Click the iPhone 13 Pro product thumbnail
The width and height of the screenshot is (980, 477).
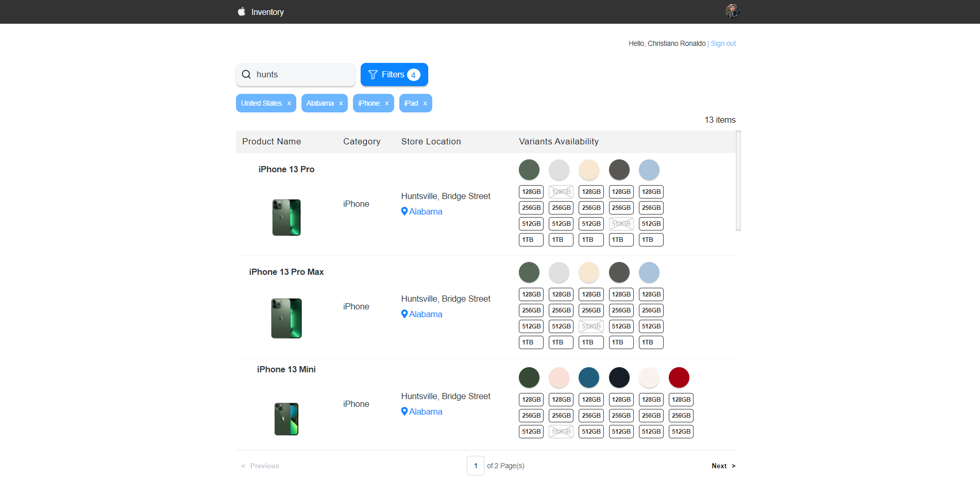[x=286, y=218]
